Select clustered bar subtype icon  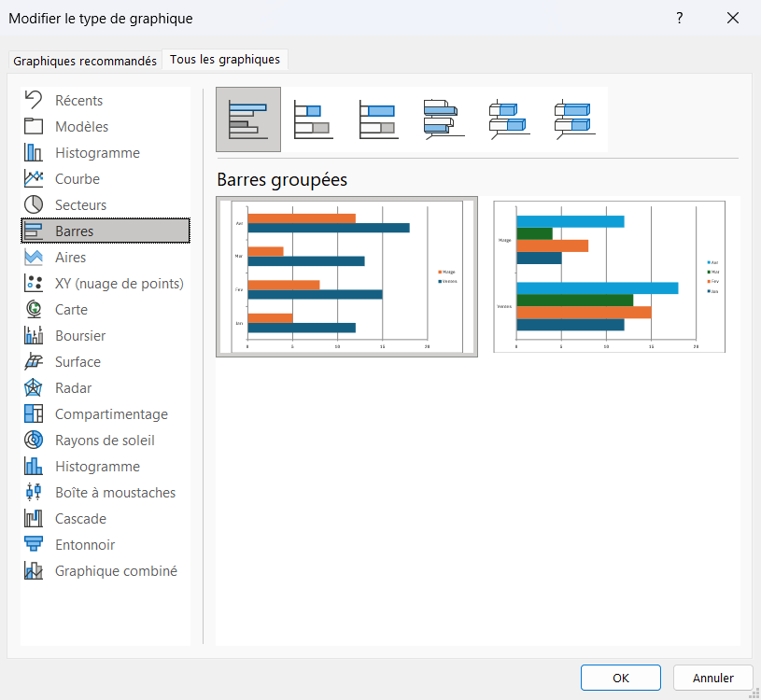(248, 119)
